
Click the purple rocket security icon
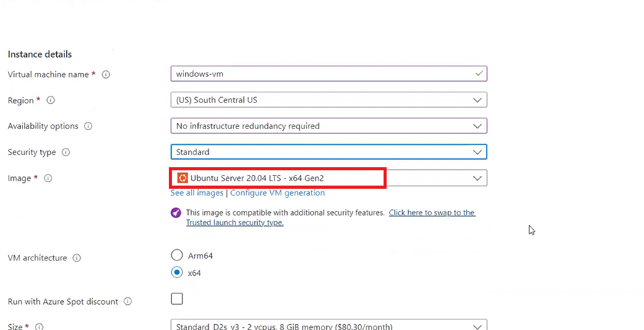[176, 213]
